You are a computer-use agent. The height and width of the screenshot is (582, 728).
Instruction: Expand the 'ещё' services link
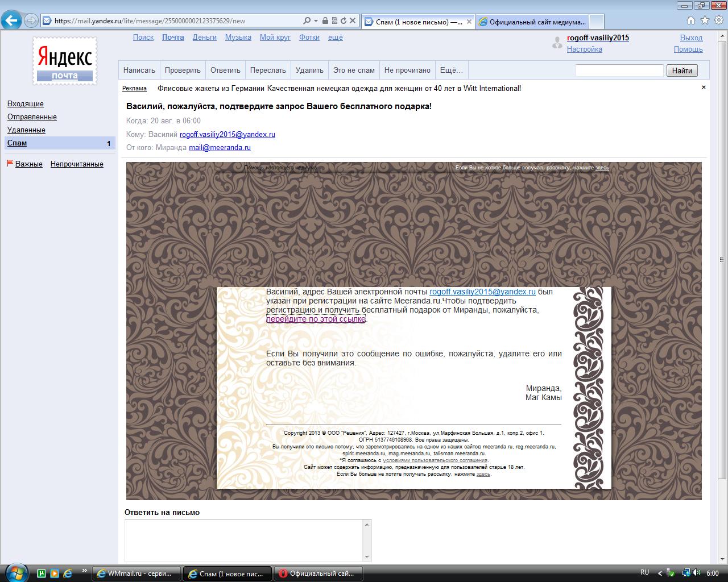click(335, 38)
